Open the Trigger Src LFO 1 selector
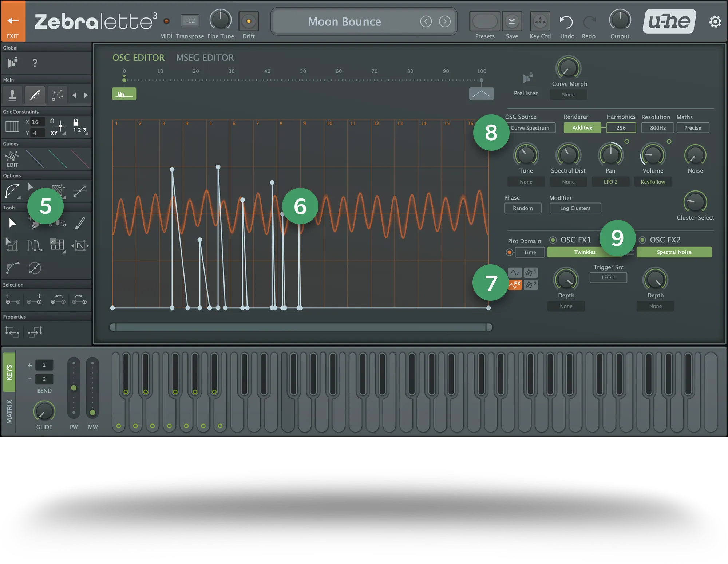728x564 pixels. [x=608, y=277]
